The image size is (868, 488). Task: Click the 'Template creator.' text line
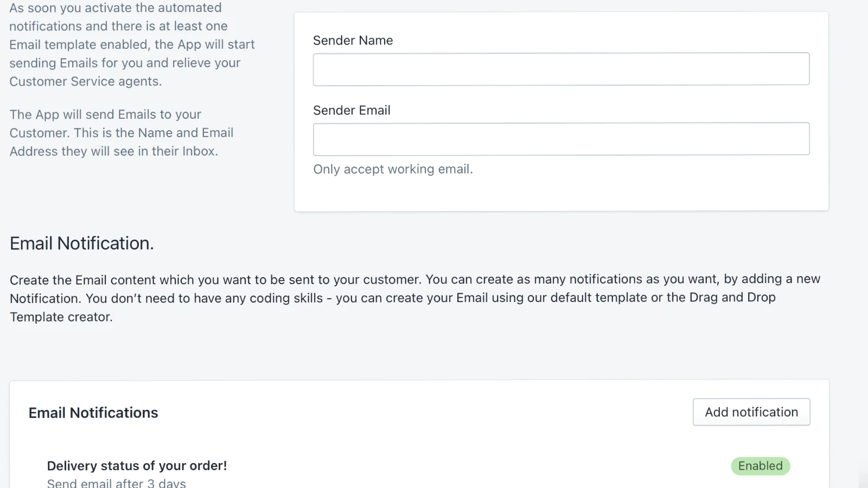pos(61,317)
